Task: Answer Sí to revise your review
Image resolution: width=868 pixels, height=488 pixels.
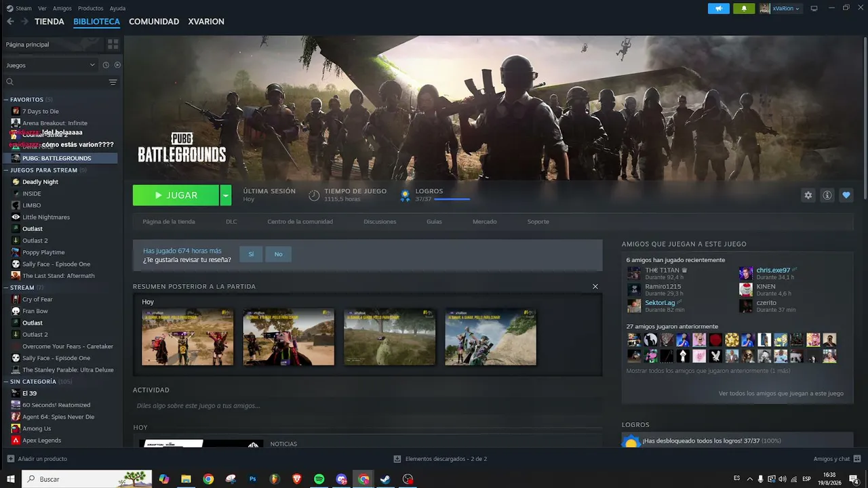Action: click(x=251, y=254)
